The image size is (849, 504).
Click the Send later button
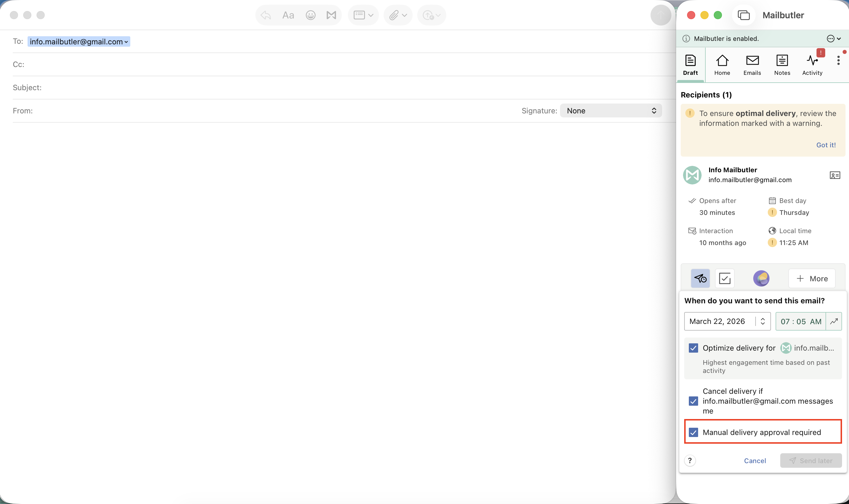pyautogui.click(x=811, y=461)
